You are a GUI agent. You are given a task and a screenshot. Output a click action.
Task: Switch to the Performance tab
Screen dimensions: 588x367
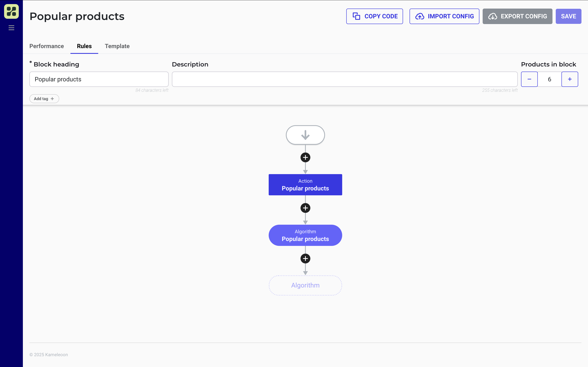pos(46,46)
